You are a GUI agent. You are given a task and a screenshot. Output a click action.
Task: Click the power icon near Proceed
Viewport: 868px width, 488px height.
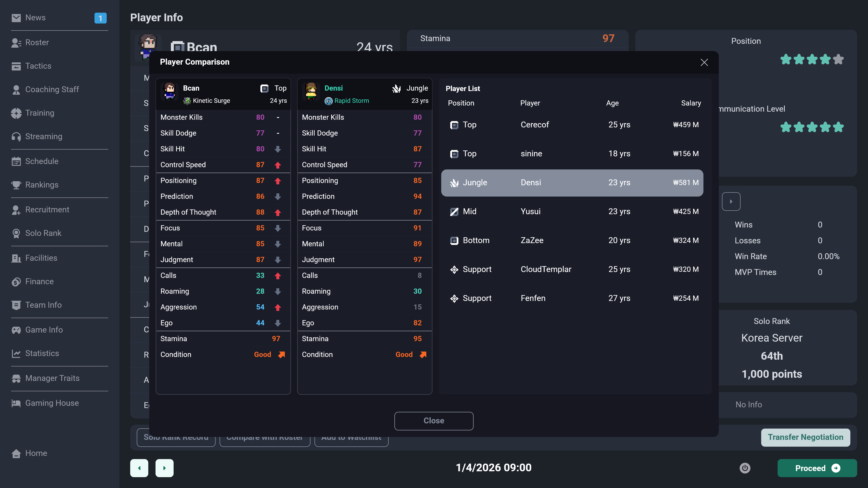pos(745,468)
